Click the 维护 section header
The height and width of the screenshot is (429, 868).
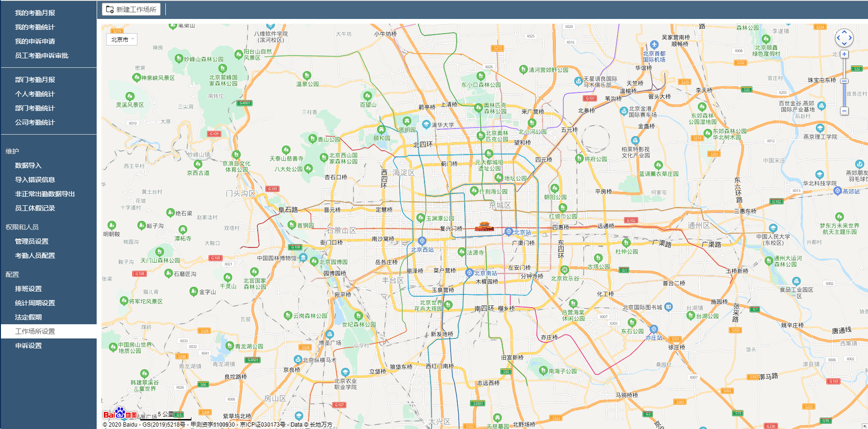12,151
